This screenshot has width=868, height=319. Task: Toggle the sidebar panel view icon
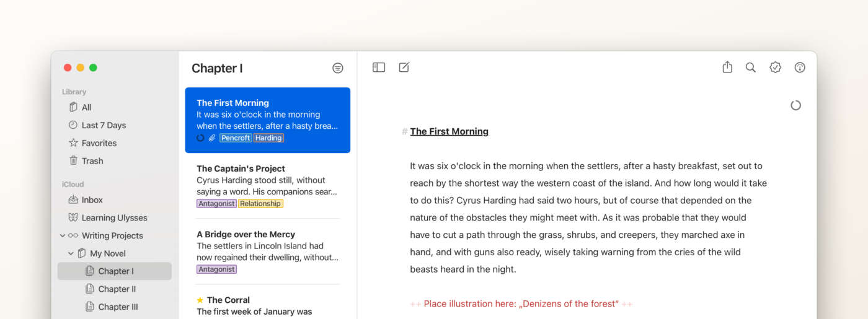point(379,68)
